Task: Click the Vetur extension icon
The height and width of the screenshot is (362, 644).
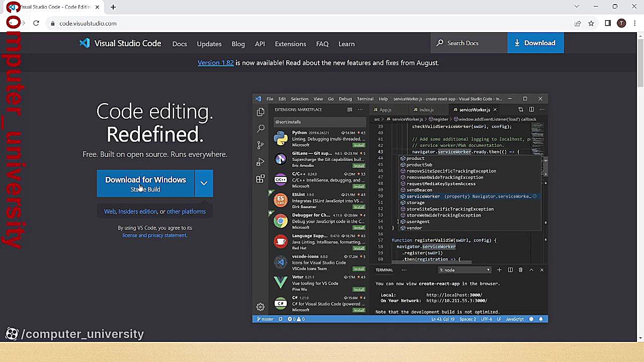Action: point(281,283)
